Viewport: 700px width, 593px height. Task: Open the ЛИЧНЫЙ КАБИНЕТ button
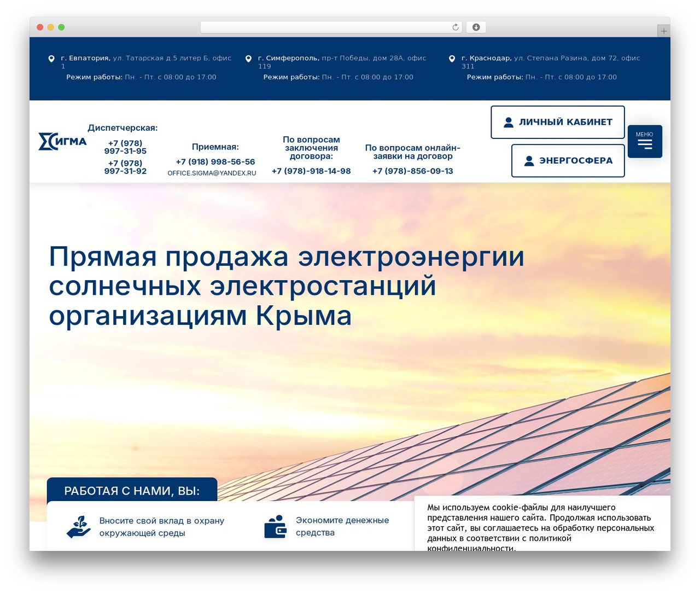click(558, 122)
